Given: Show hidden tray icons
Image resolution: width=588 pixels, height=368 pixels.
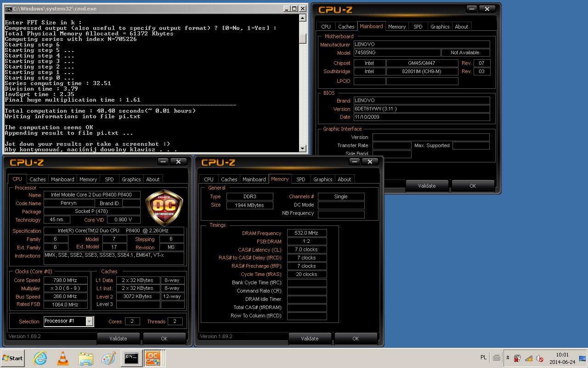Looking at the screenshot, I should (508, 358).
